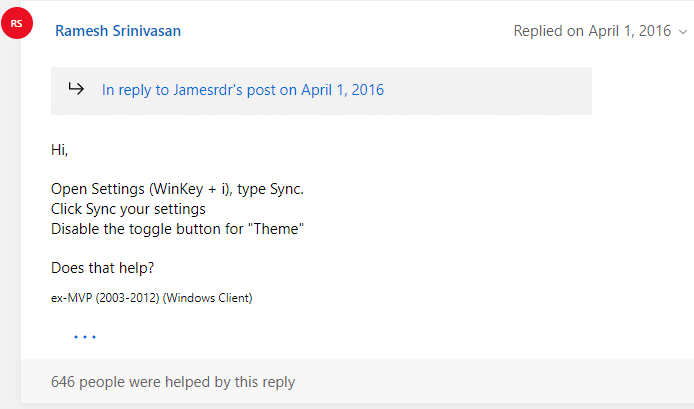Screen dimensions: 694x409
Task: Click the '(Windows Client)' signature text
Action: (x=208, y=298)
